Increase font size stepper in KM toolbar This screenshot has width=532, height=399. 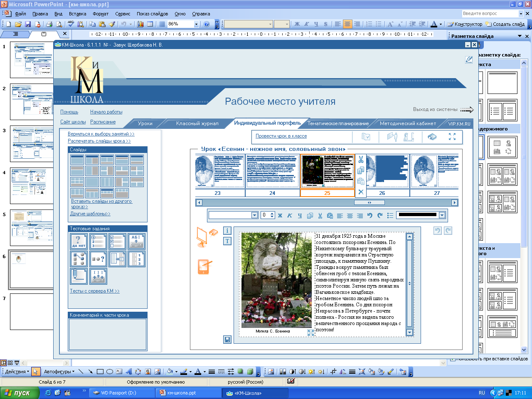272,213
